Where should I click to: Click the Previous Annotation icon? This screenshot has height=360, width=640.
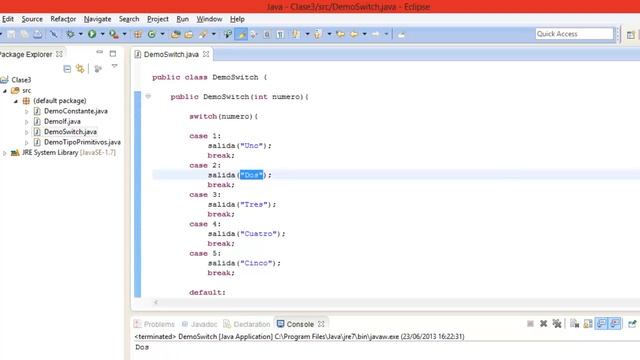pos(318,35)
